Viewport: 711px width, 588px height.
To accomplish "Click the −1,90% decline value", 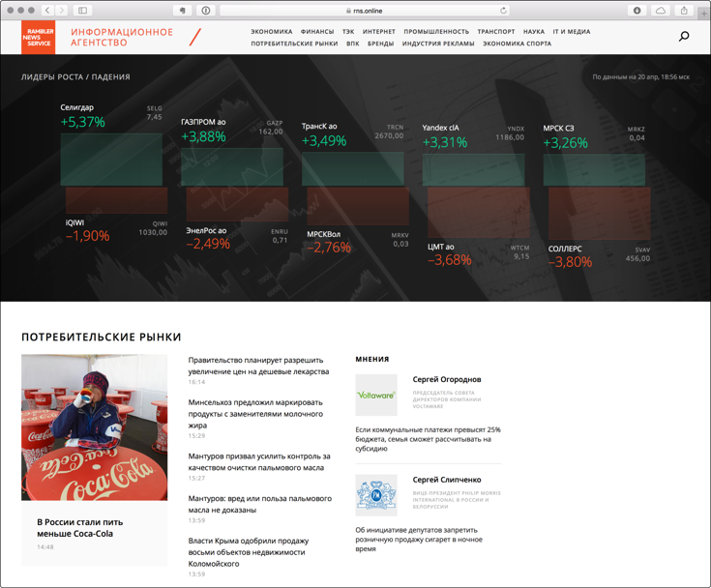I will point(87,236).
